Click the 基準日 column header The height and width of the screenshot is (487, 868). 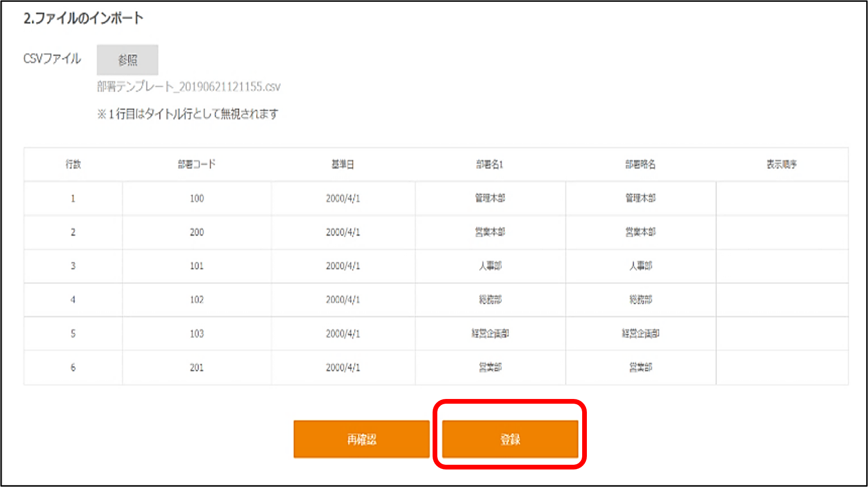click(x=343, y=164)
